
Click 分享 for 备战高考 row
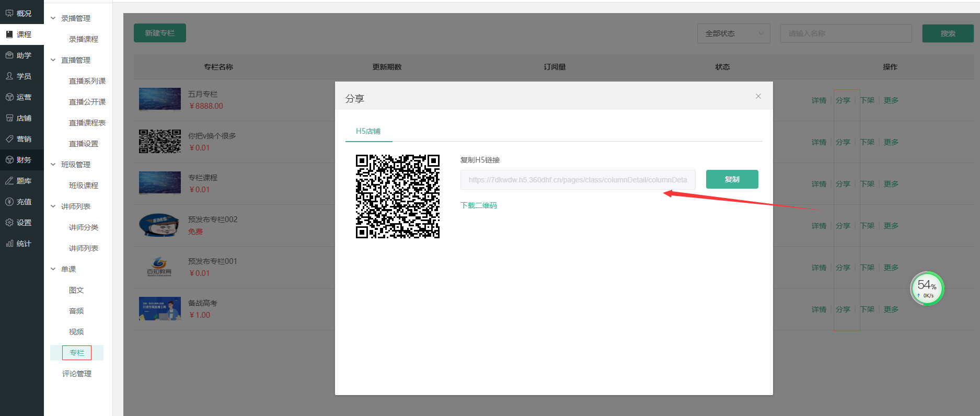(843, 309)
